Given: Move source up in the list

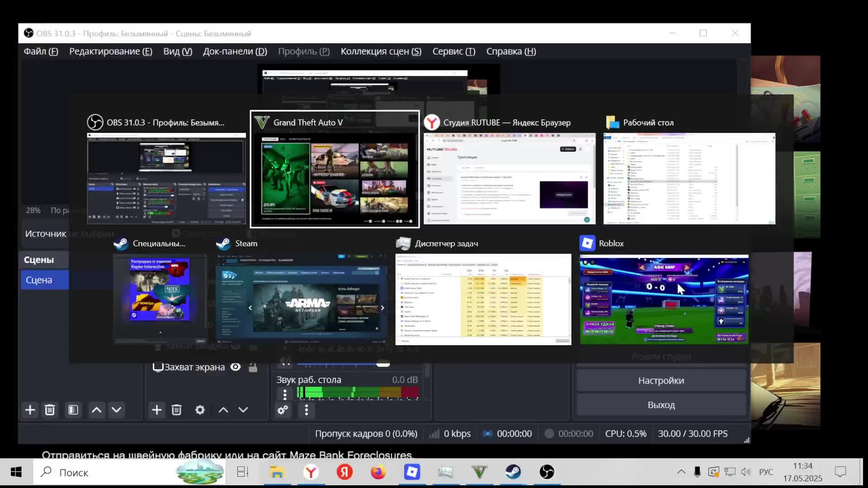Looking at the screenshot, I should 223,410.
